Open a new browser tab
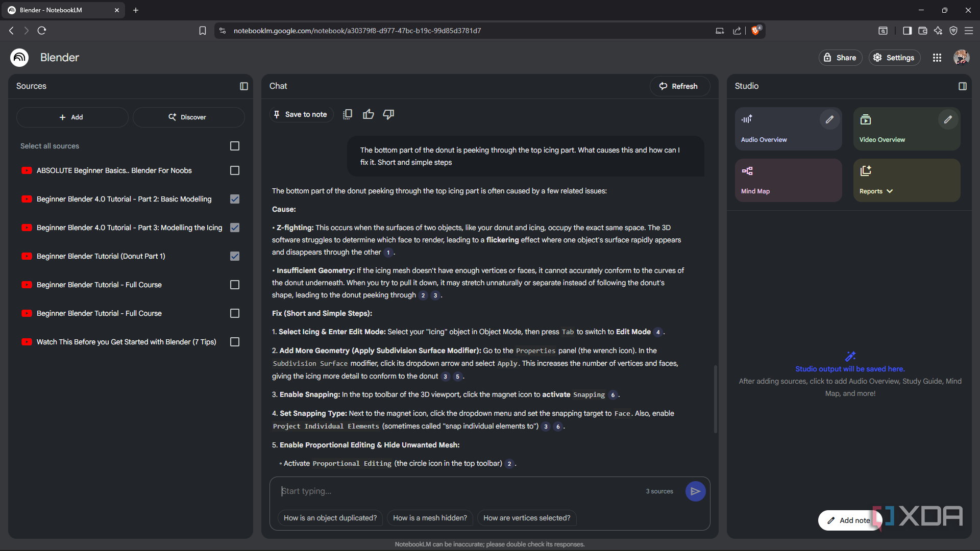The width and height of the screenshot is (980, 551). click(136, 10)
